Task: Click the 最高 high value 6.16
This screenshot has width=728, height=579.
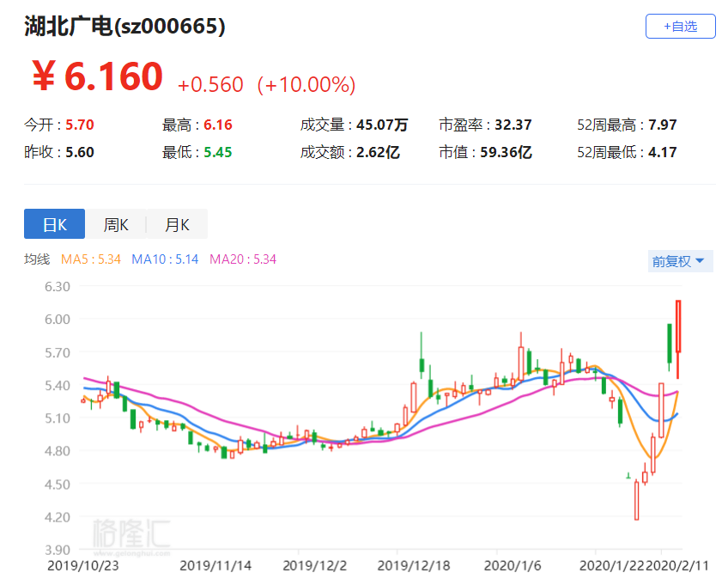Action: coord(218,125)
